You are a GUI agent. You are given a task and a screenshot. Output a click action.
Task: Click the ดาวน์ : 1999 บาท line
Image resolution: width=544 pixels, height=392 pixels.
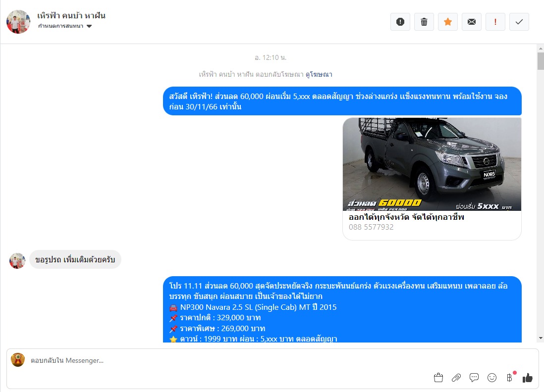coord(253,339)
